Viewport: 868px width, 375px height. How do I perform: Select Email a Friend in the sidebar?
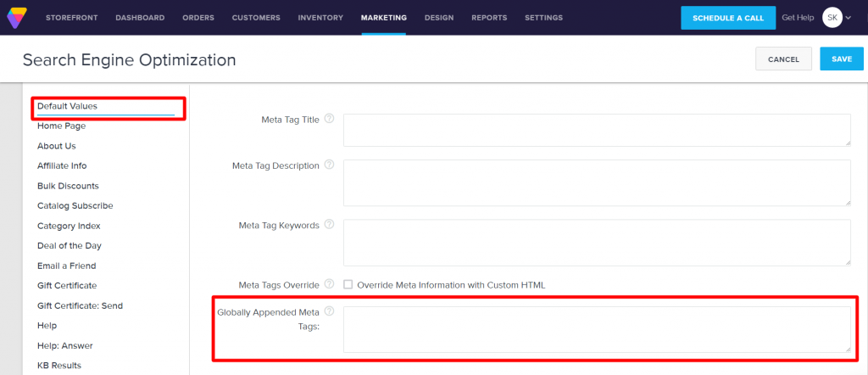[x=66, y=266]
